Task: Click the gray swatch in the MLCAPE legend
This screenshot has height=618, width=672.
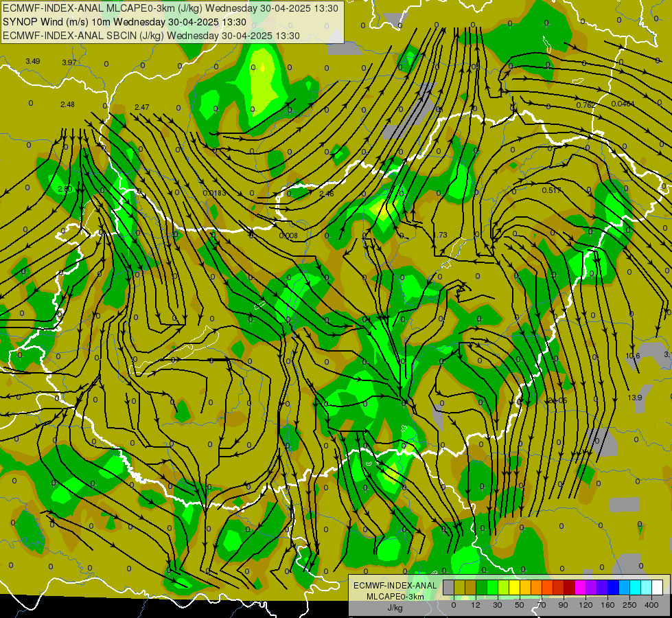Action: 449,587
